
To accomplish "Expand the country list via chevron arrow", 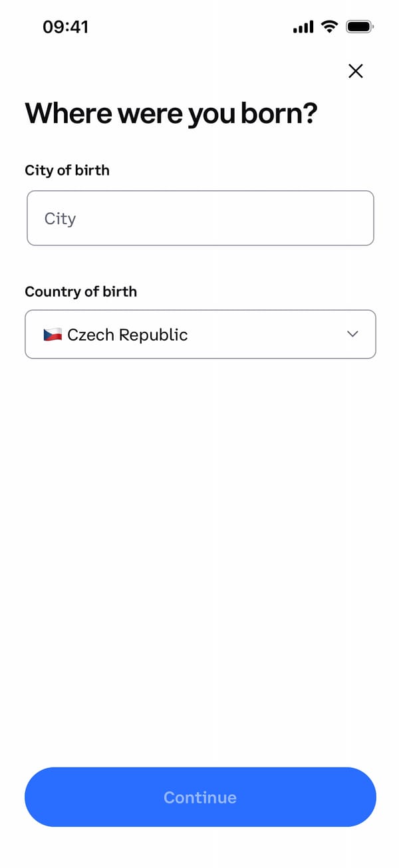I will click(x=353, y=334).
